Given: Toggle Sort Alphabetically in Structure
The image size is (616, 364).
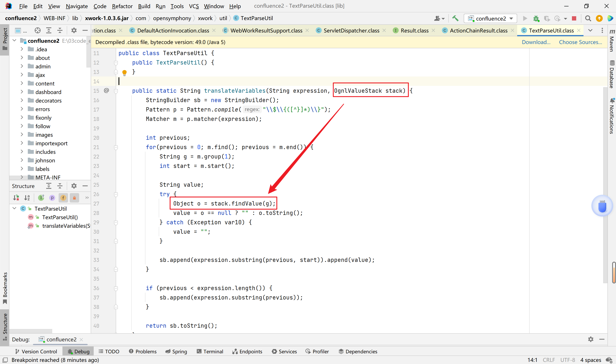Looking at the screenshot, I should [x=27, y=197].
